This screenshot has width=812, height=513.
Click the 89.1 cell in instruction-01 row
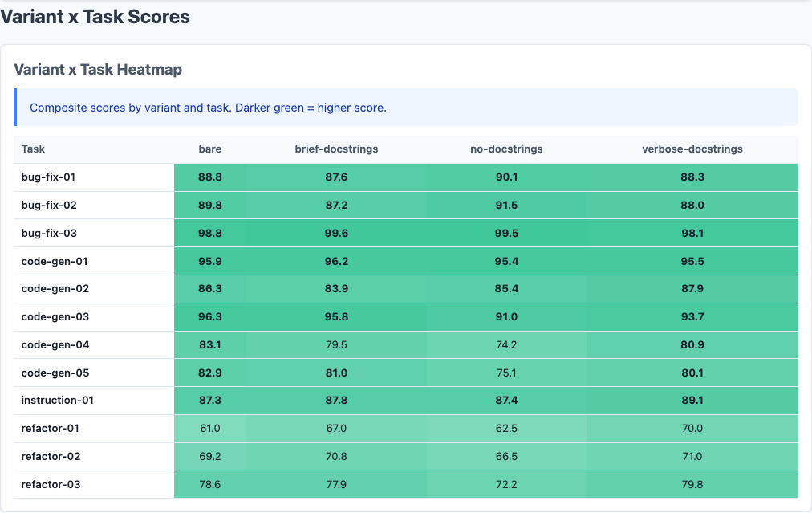(x=692, y=400)
